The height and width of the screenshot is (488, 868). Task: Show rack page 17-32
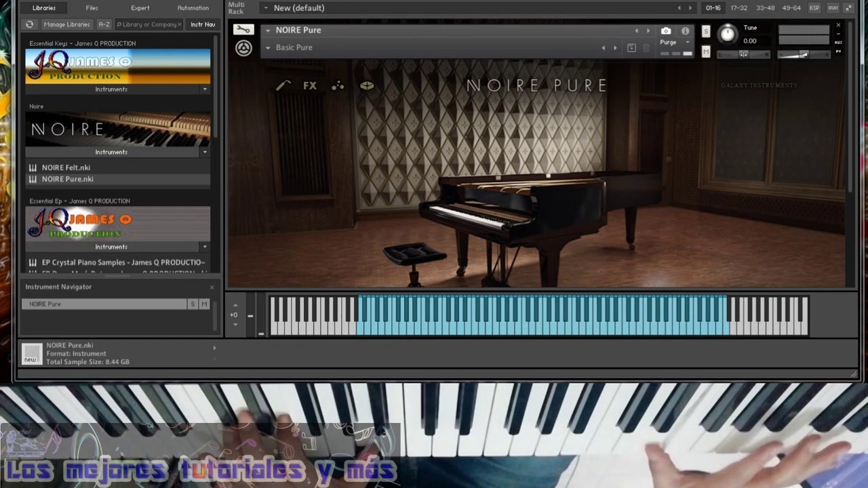(x=739, y=8)
